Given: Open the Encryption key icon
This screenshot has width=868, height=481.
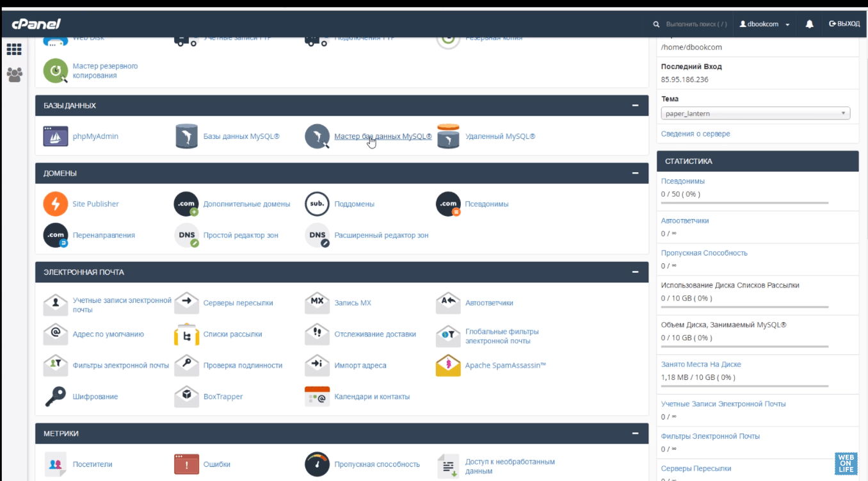Looking at the screenshot, I should click(56, 396).
